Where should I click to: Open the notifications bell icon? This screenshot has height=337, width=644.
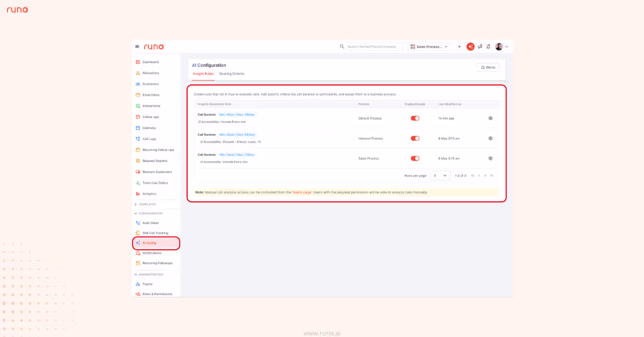pyautogui.click(x=488, y=47)
